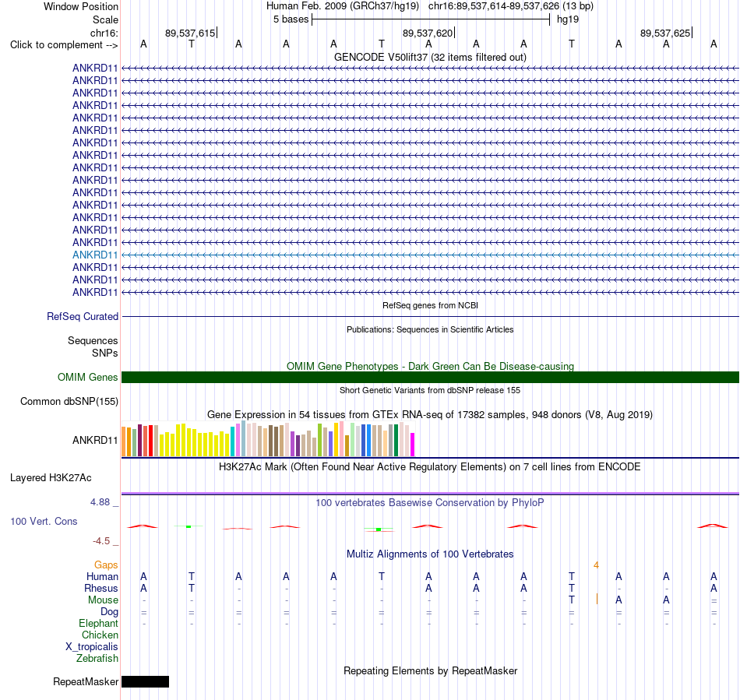Viewport: 740px width, 700px height.
Task: Click the 100 Vert. Cons track label
Action: point(44,521)
